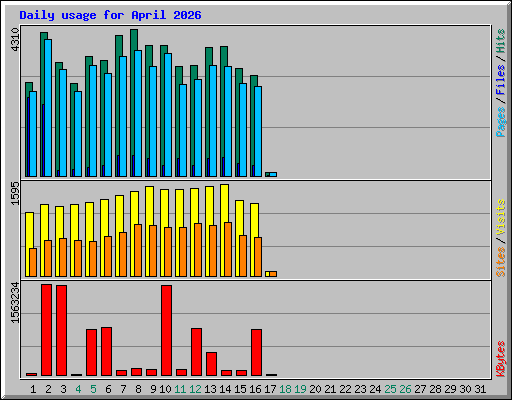Click day 3 on the x-axis
Viewport: 512px width, 400px height.
[x=63, y=389]
